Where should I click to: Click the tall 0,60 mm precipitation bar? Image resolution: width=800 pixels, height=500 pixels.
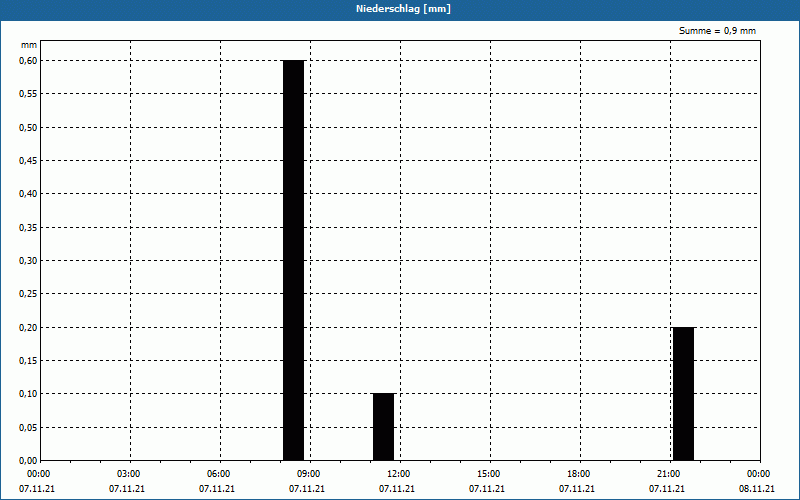click(293, 260)
